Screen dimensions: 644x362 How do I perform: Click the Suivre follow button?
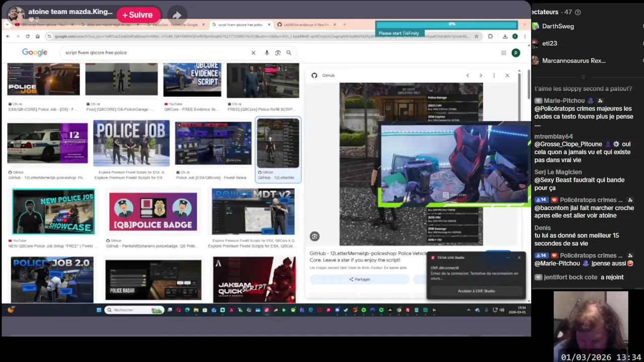(x=138, y=15)
